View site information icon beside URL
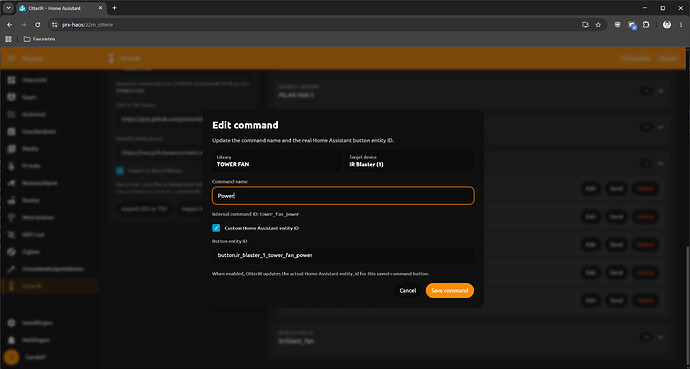 tap(55, 25)
